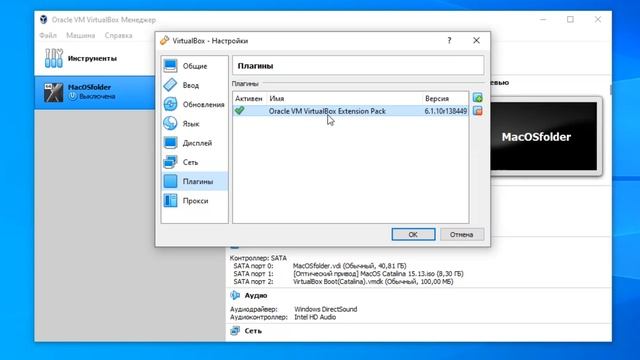The image size is (640, 360).
Task: Maximize the VirtualBox Manager window
Action: [570, 19]
